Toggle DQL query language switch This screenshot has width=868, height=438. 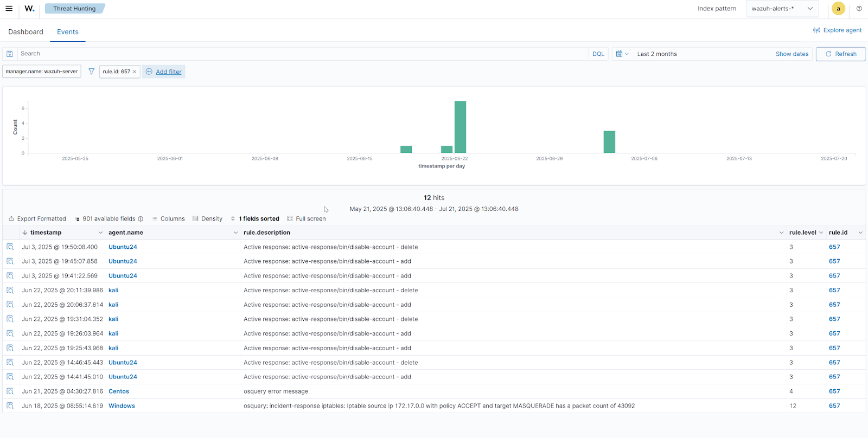[598, 54]
